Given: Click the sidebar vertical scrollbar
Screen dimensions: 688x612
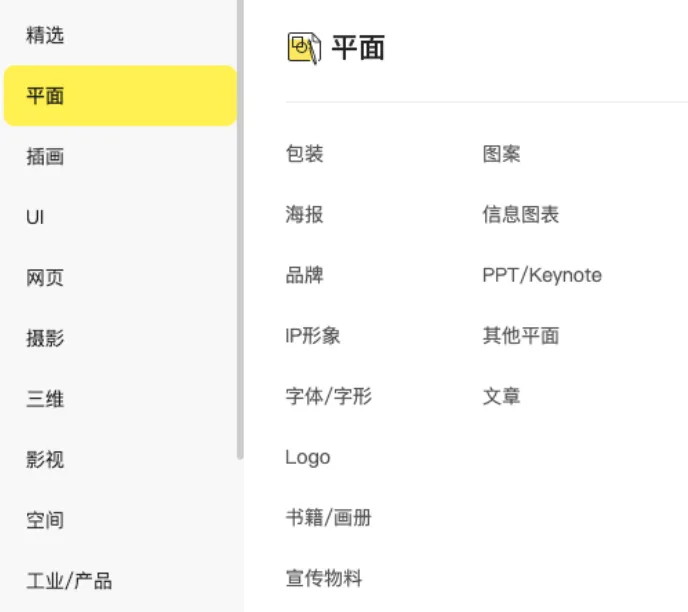Looking at the screenshot, I should pyautogui.click(x=239, y=230).
